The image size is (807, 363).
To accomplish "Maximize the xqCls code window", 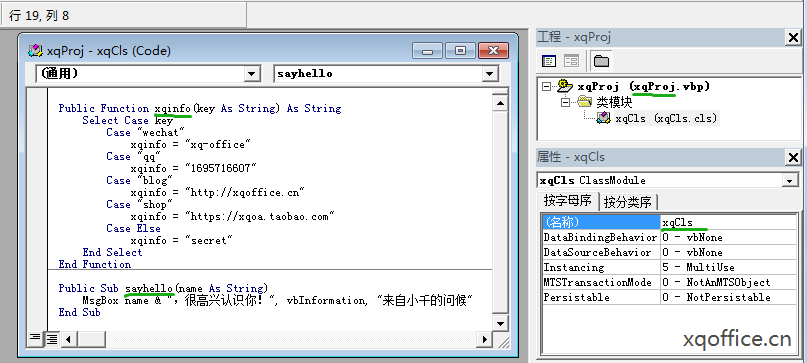I will tap(460, 50).
